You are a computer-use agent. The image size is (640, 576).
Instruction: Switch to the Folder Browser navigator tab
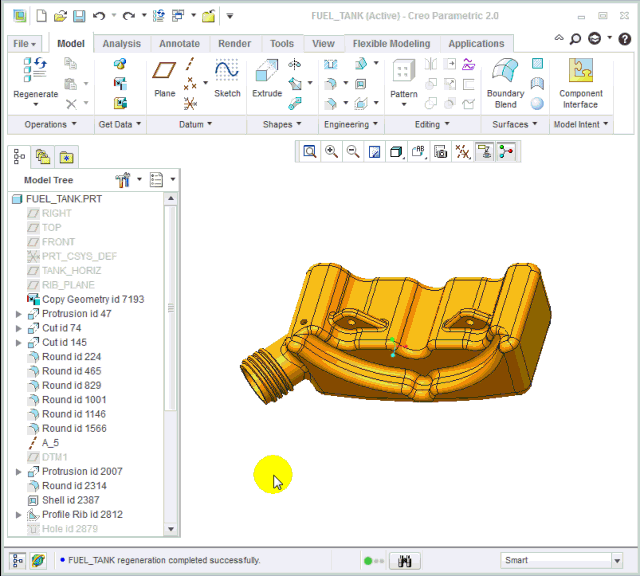[x=43, y=157]
